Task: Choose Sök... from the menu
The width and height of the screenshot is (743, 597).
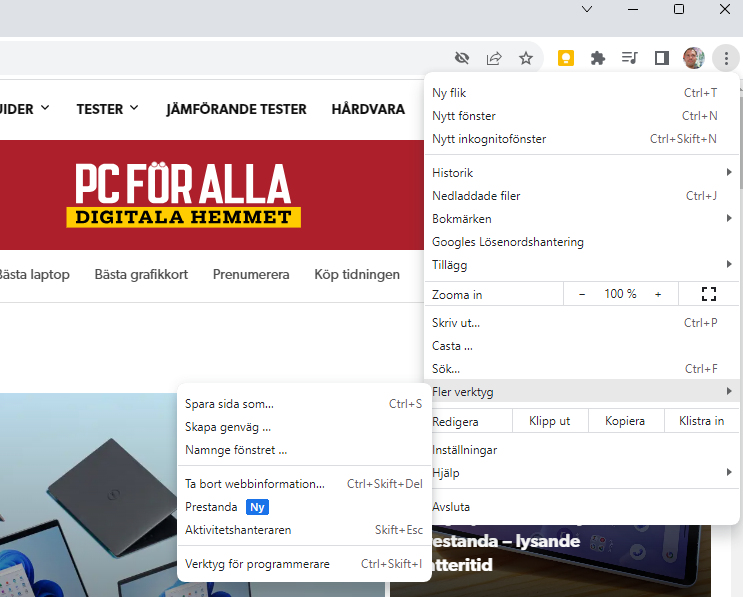Action: point(581,369)
